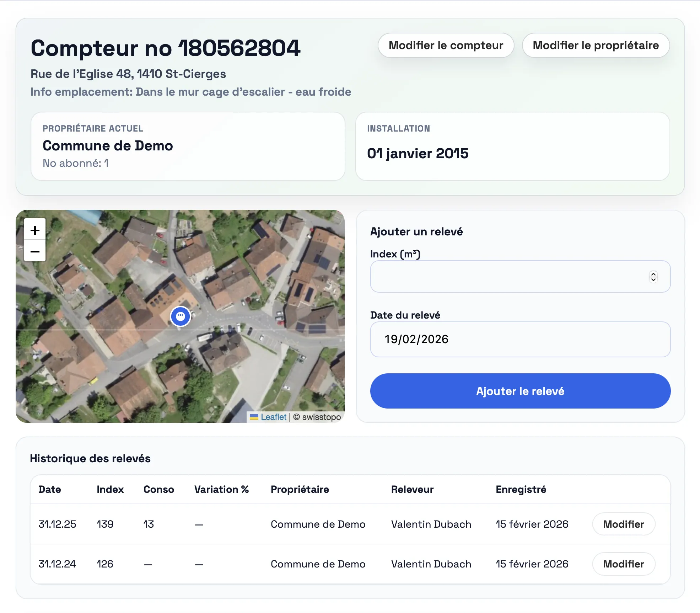Open "Modifier le propriétaire"
This screenshot has width=700, height=613.
(x=596, y=45)
